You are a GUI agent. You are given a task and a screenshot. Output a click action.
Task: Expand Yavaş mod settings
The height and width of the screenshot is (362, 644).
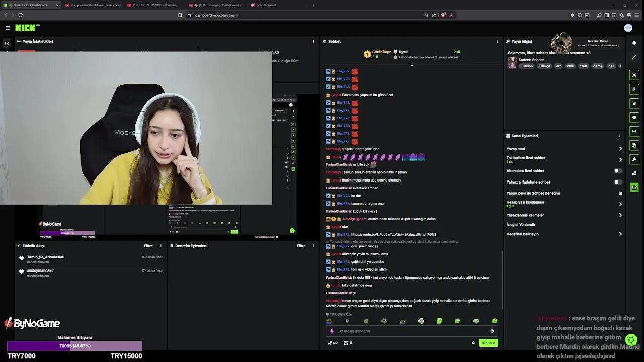(x=620, y=149)
